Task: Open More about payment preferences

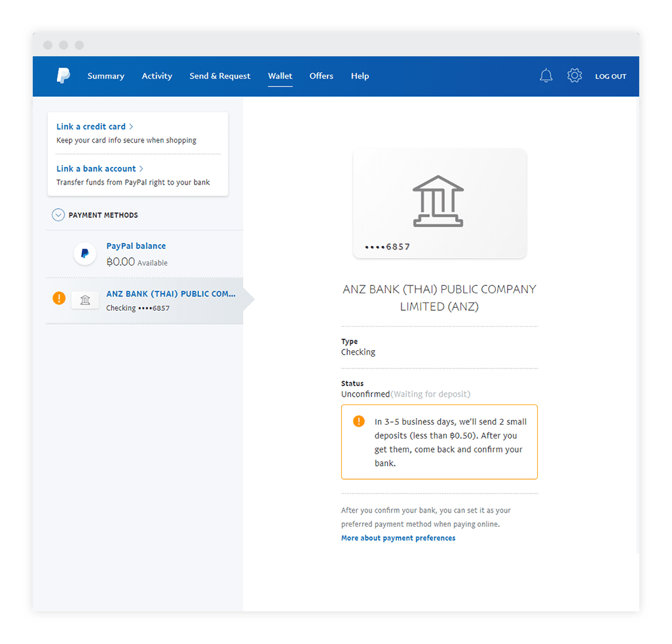Action: click(398, 537)
